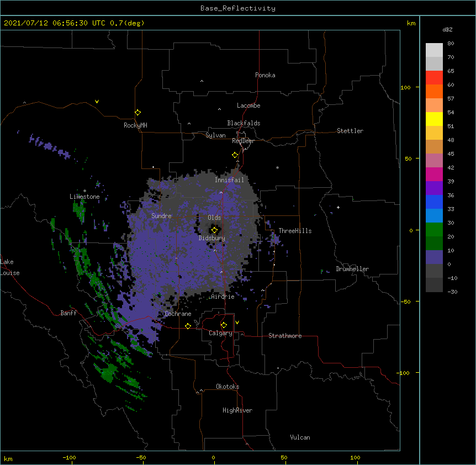The height and width of the screenshot is (465, 476).
Task: Click the dBZ legend heading
Action: click(x=447, y=29)
